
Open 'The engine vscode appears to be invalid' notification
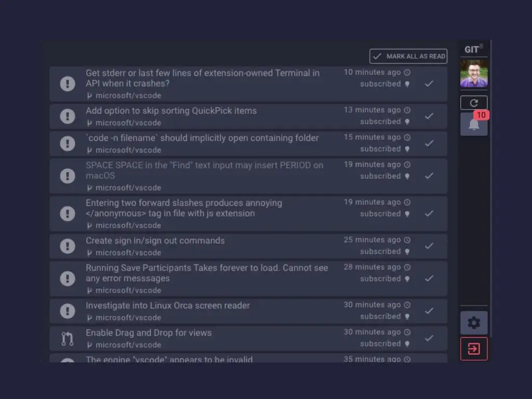169,359
